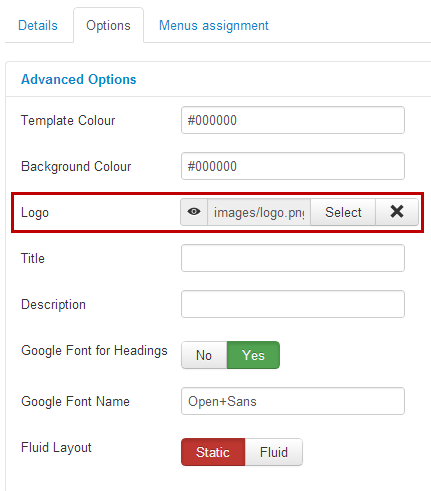Click the Title input field
431x491 pixels.
[x=293, y=258]
